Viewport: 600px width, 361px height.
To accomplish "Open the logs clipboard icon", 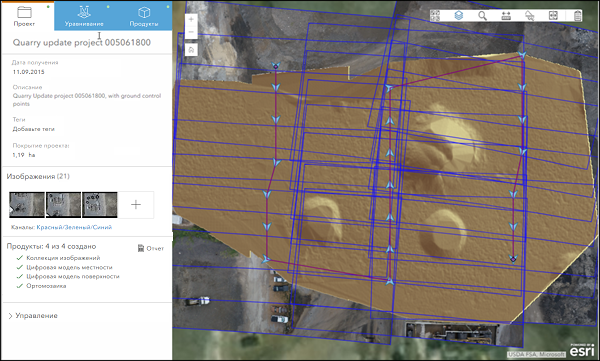I will tap(577, 15).
